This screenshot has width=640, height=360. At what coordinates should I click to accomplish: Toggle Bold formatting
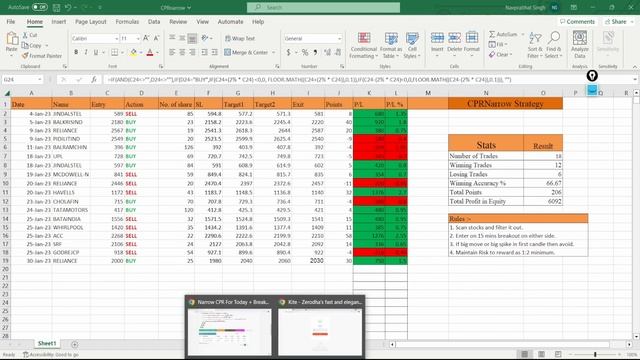76,52
